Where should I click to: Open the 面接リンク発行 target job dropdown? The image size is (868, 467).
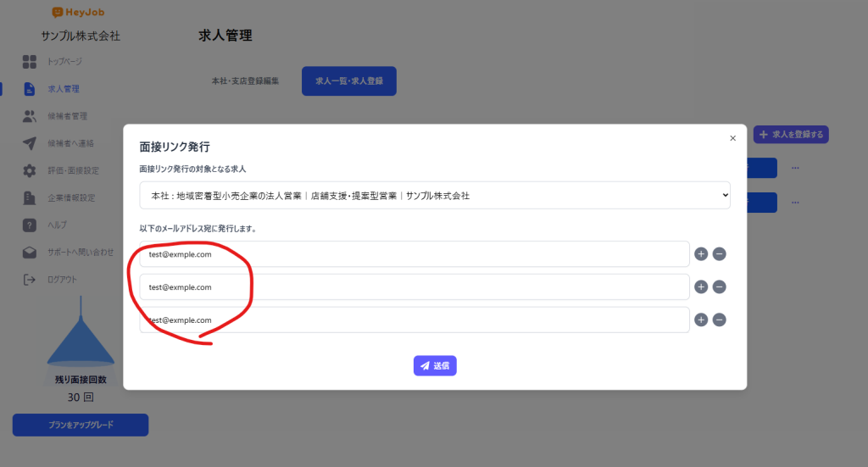coord(435,195)
